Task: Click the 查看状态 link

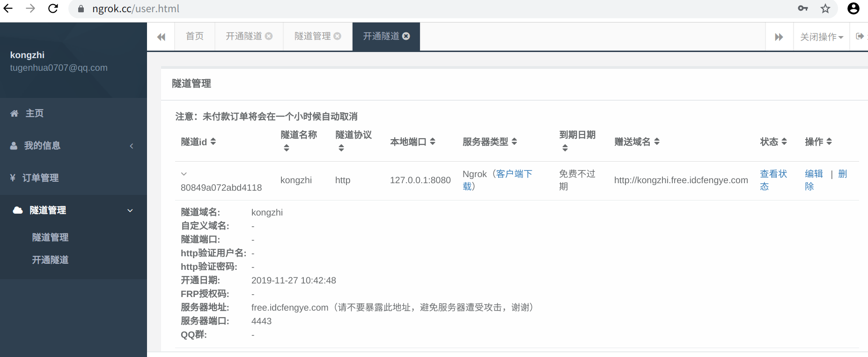Action: [773, 180]
